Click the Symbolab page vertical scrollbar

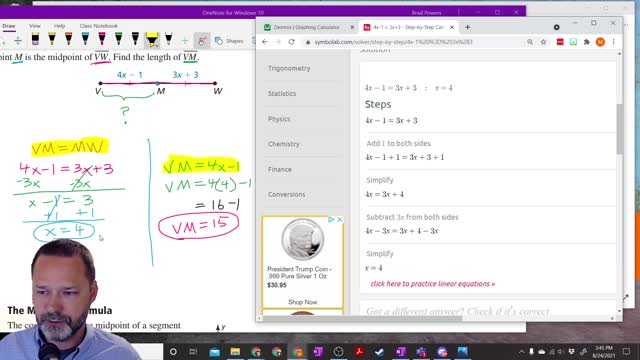pyautogui.click(x=620, y=129)
